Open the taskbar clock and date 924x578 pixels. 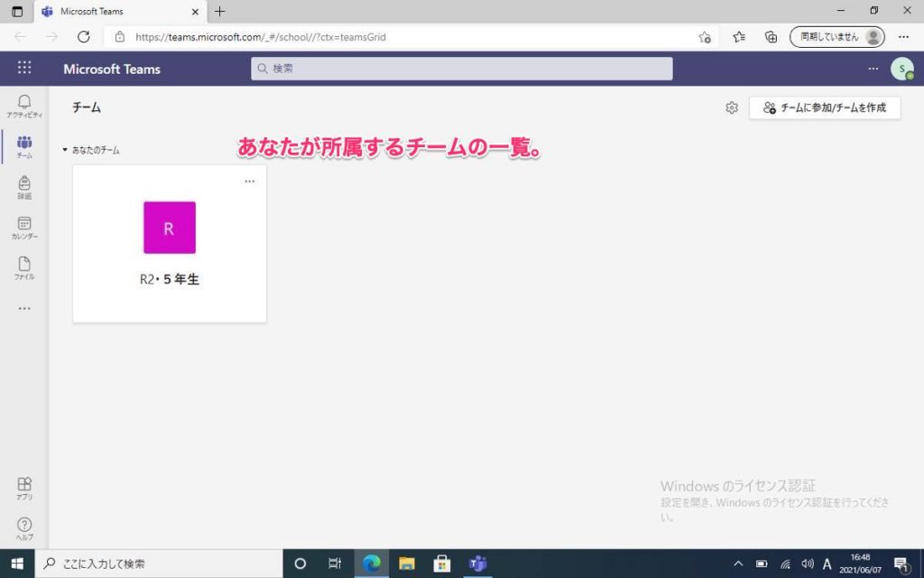[x=860, y=564]
